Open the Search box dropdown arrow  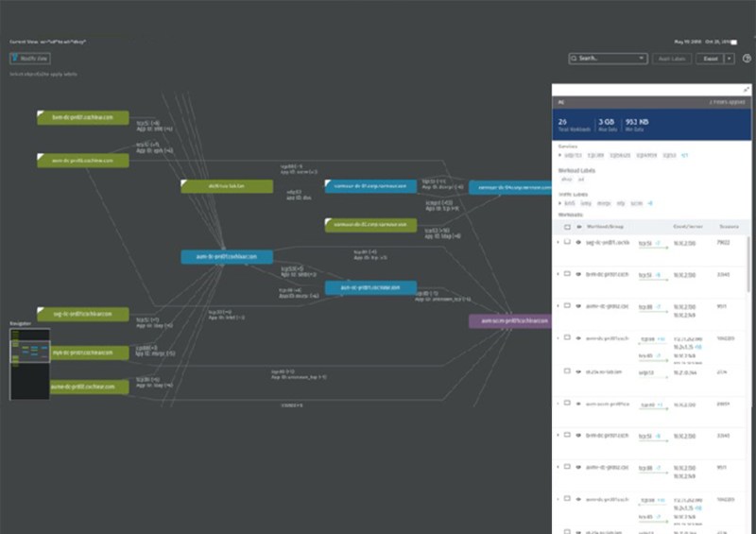tap(642, 59)
